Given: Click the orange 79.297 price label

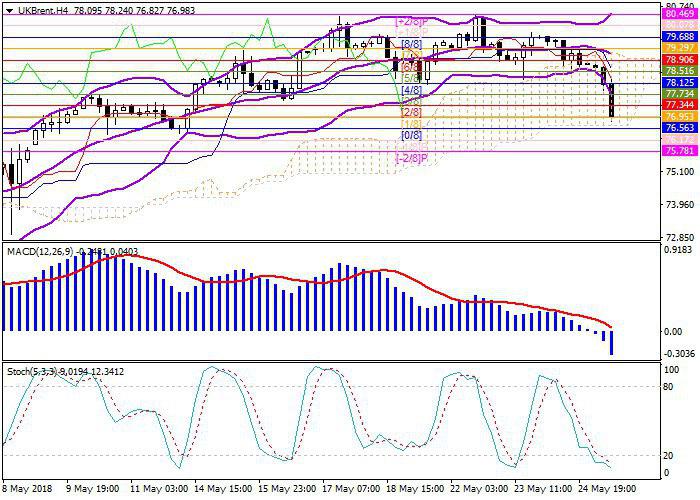Looking at the screenshot, I should [680, 48].
